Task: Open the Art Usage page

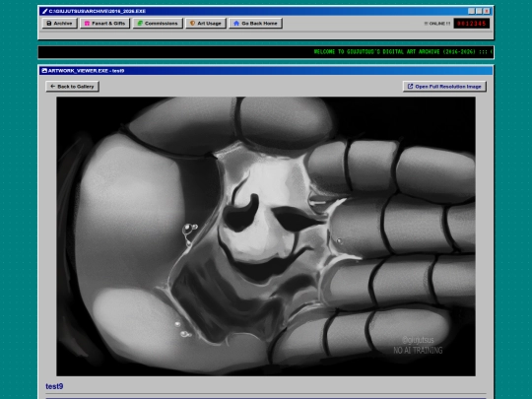Action: (206, 24)
